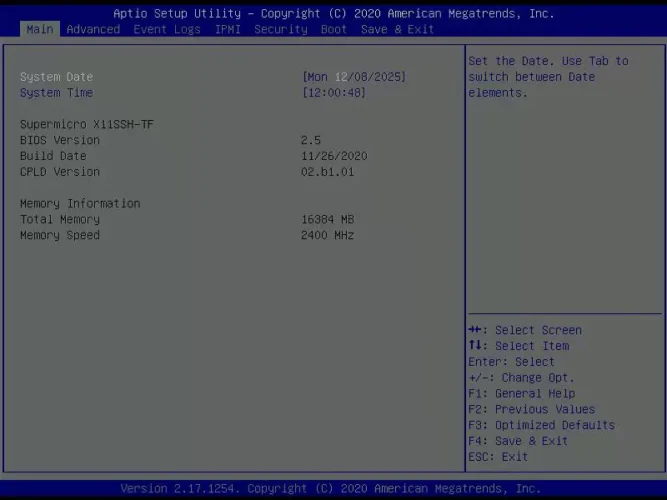Screen dimensions: 667x500
Task: Click the Version 2.17.1254 footer text
Action: [x=331, y=488]
